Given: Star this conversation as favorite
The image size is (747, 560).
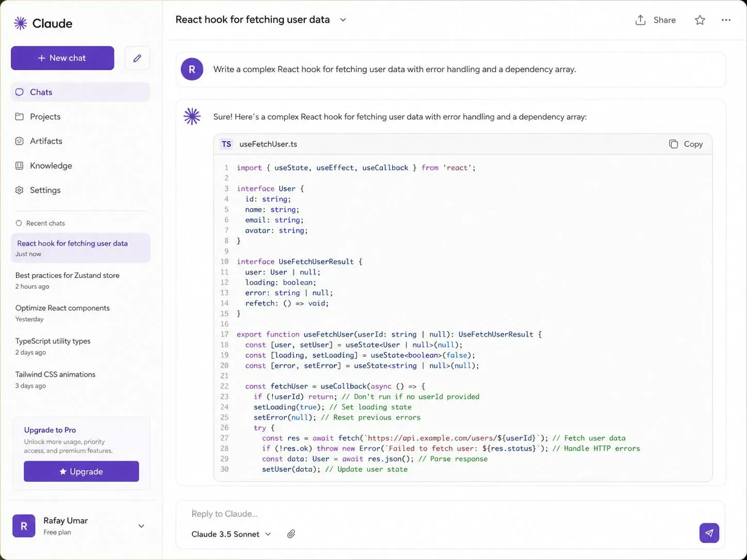Looking at the screenshot, I should [700, 20].
